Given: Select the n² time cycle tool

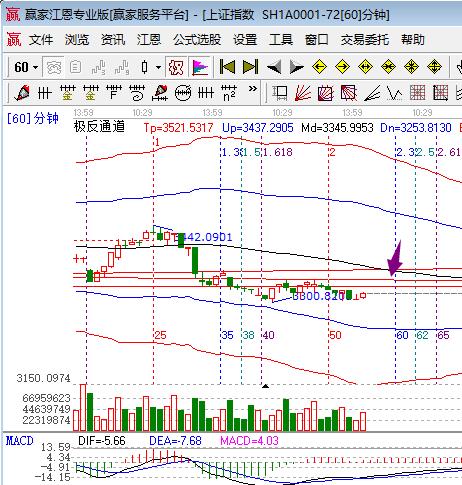Looking at the screenshot, I should [x=229, y=93].
